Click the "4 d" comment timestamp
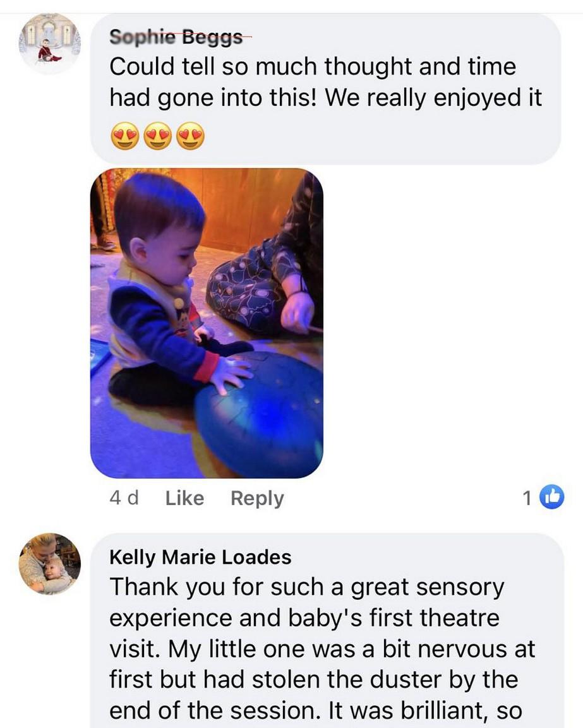 124,498
